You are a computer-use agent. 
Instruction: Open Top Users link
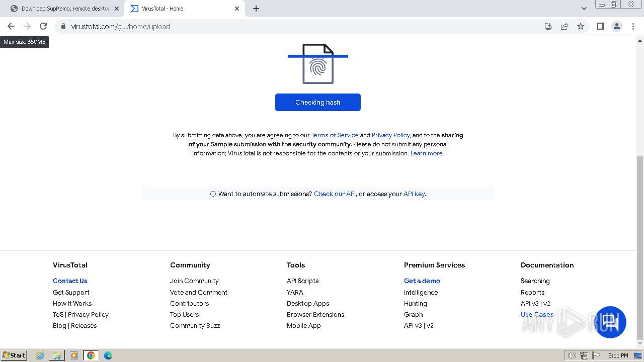tap(184, 314)
